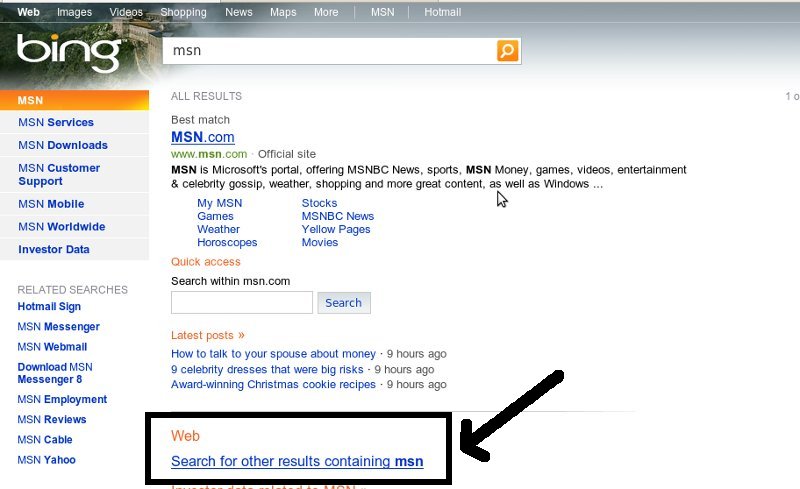Open the MSN link in top bar
Screen dimensions: 800x489
coord(383,12)
